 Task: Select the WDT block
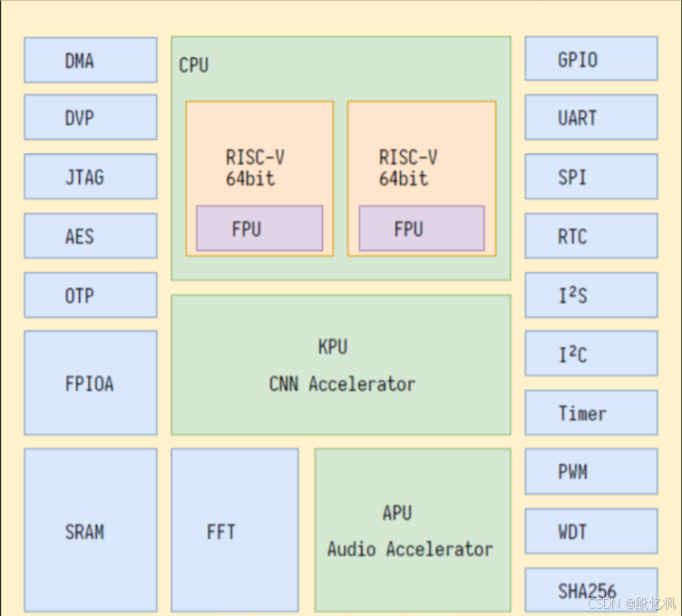tap(591, 531)
